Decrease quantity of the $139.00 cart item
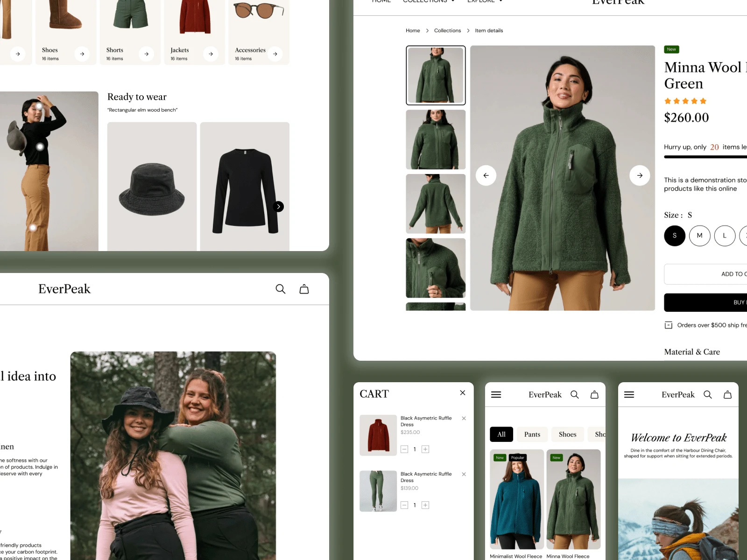This screenshot has height=560, width=747. coord(404,505)
